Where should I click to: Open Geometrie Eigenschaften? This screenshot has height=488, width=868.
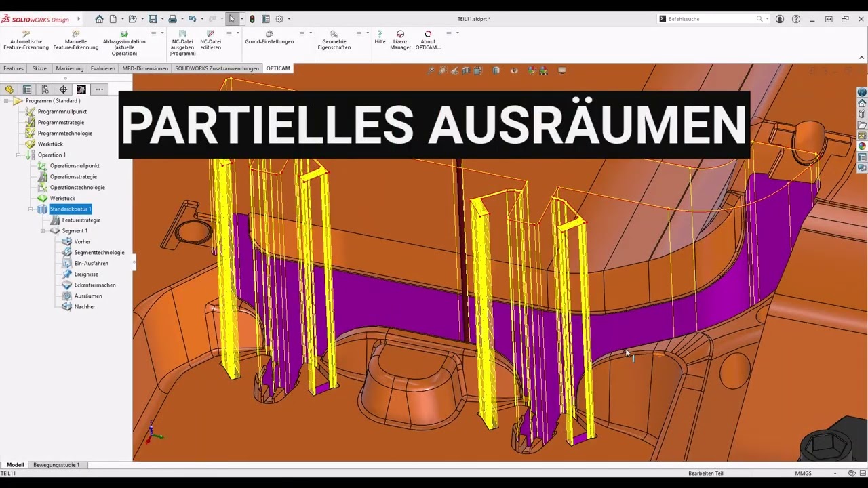pos(334,40)
